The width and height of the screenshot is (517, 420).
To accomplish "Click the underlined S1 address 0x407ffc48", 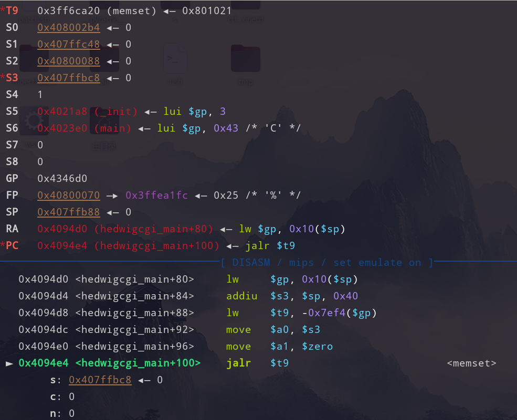I will (68, 44).
